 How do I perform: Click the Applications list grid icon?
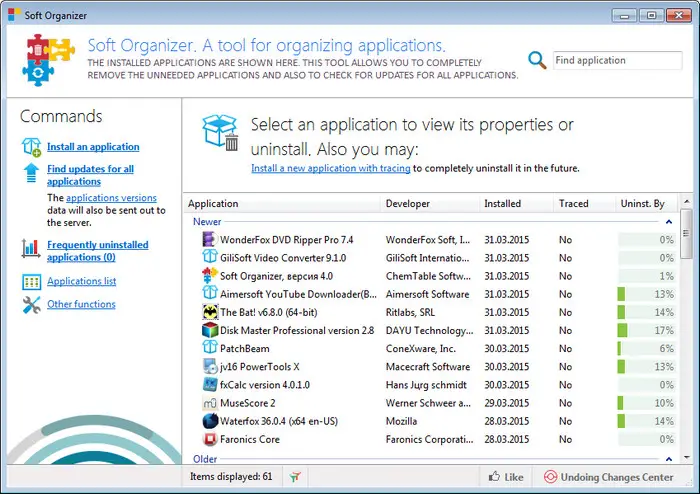(32, 282)
